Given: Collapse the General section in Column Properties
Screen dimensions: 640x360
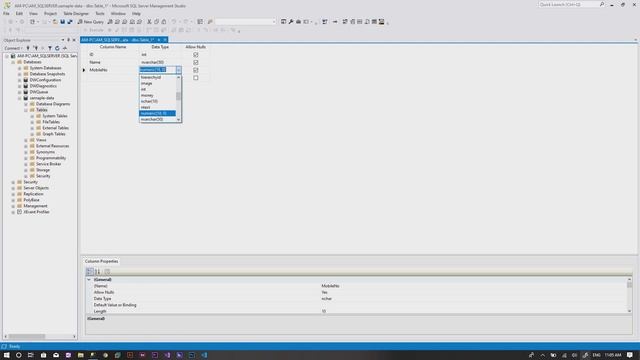Looking at the screenshot, I should 89,280.
